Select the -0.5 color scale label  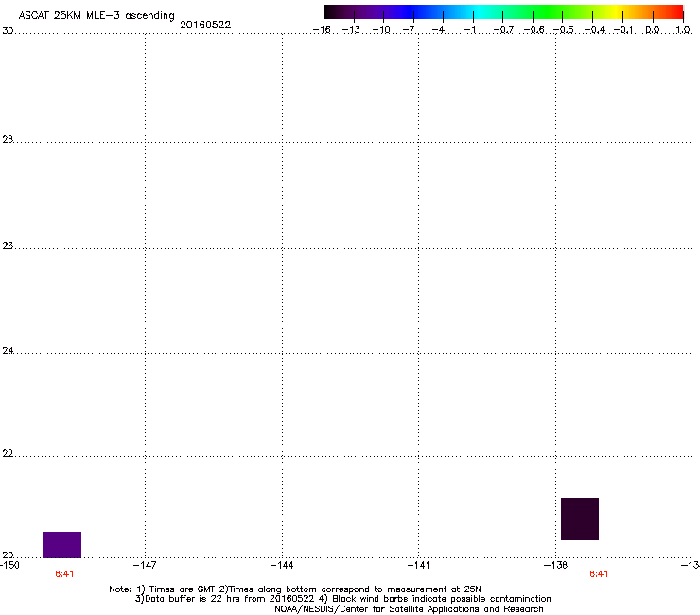564,30
